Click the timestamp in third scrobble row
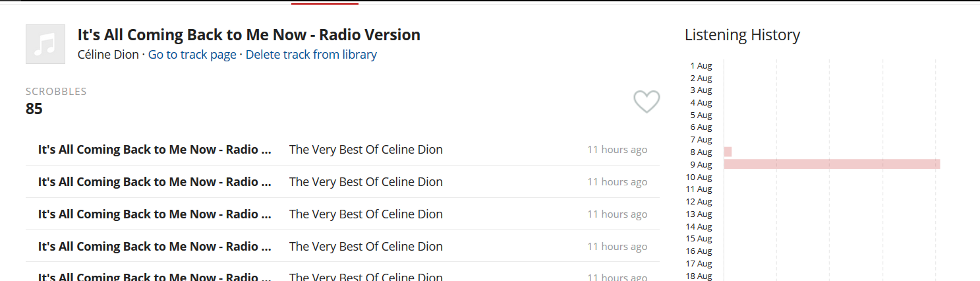 pos(617,214)
